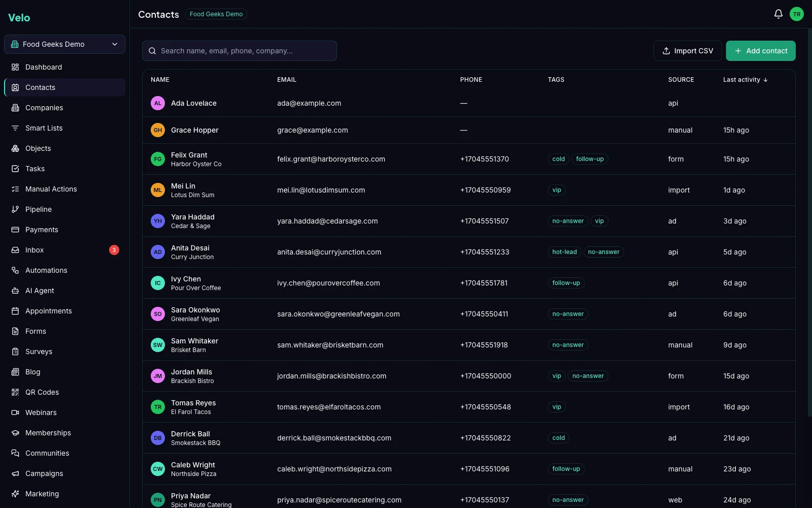Click Jordan Mills name

pos(191,372)
